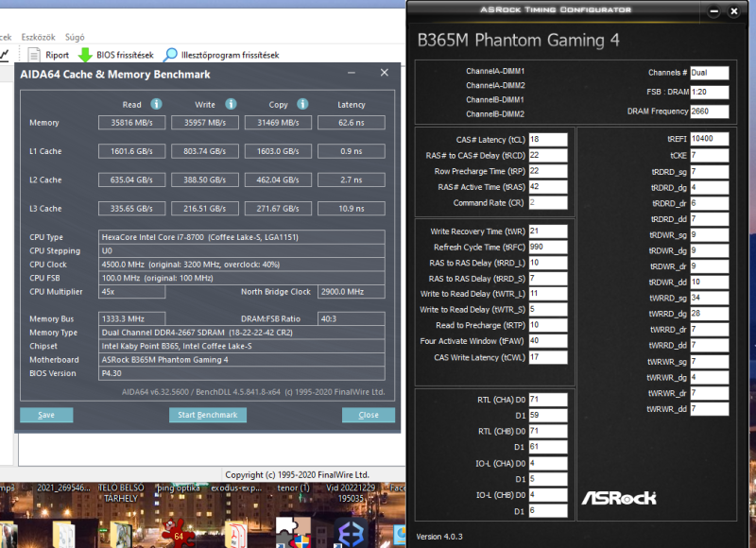Image resolution: width=756 pixels, height=548 pixels.
Task: Click the DRAM:FSB Ratio value 40:3
Action: 352,318
